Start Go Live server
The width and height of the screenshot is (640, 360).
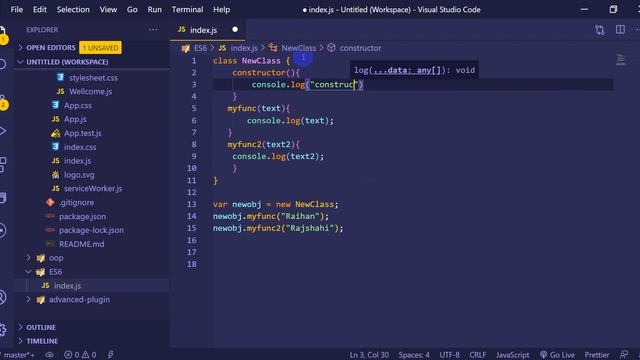[557, 355]
